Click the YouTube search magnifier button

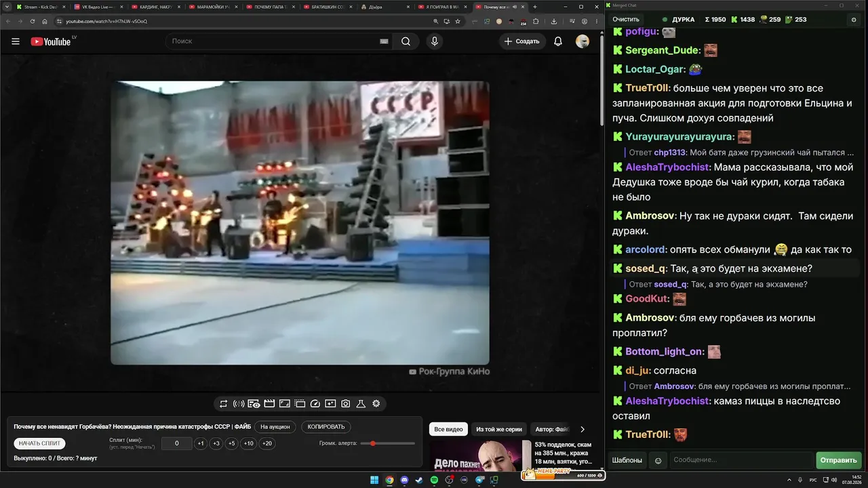tap(406, 41)
